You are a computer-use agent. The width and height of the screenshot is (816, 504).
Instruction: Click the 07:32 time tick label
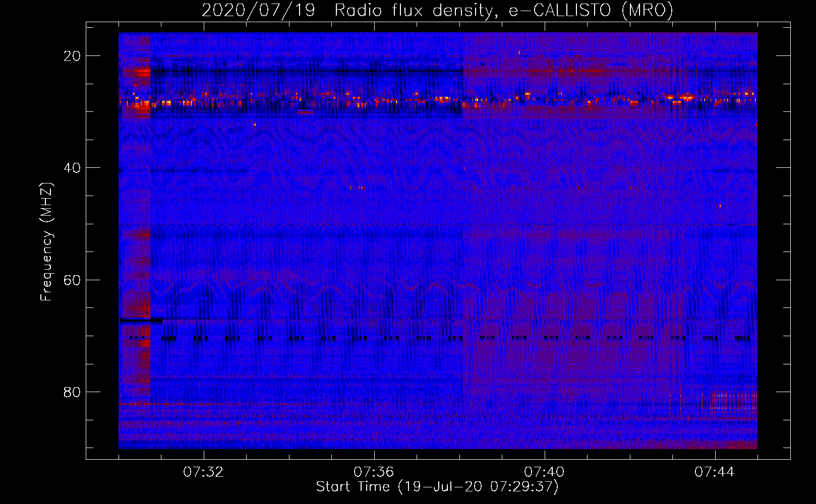coord(203,472)
